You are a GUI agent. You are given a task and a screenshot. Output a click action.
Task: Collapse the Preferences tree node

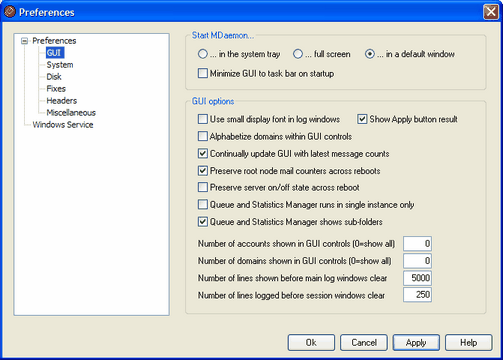pos(24,41)
